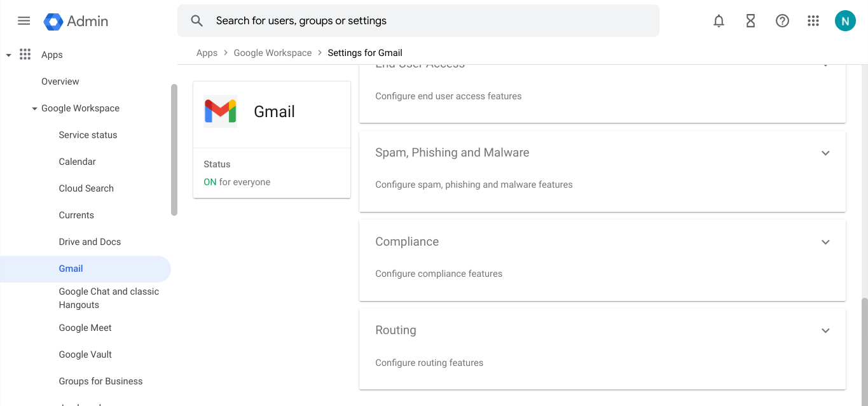Screen dimensions: 868x406
Task: Click the Routing heading
Action: click(x=396, y=330)
